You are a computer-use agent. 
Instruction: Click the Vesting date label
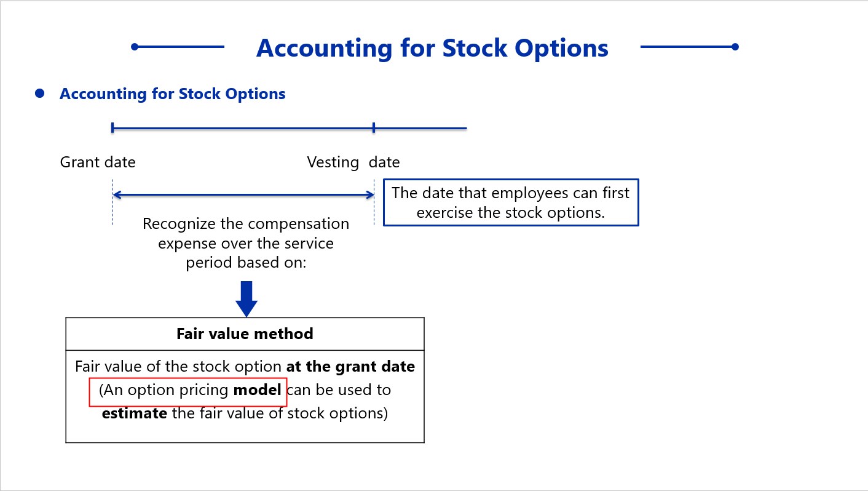[x=353, y=162]
